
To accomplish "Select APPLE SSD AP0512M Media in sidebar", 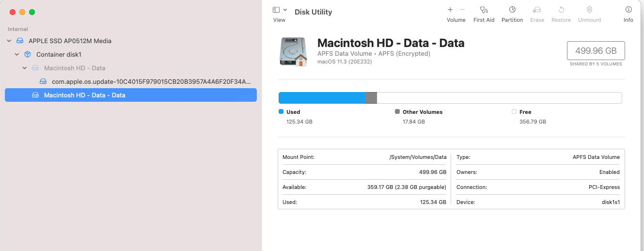I will point(70,41).
